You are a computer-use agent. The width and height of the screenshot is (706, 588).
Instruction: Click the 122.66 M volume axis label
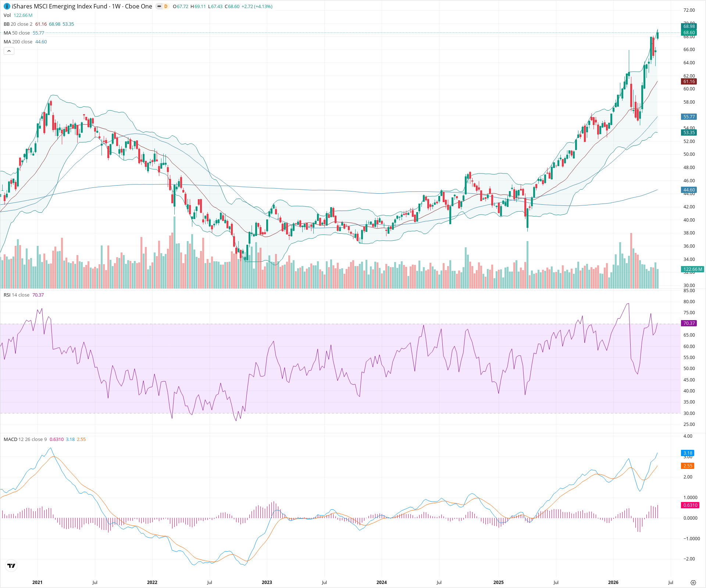692,269
